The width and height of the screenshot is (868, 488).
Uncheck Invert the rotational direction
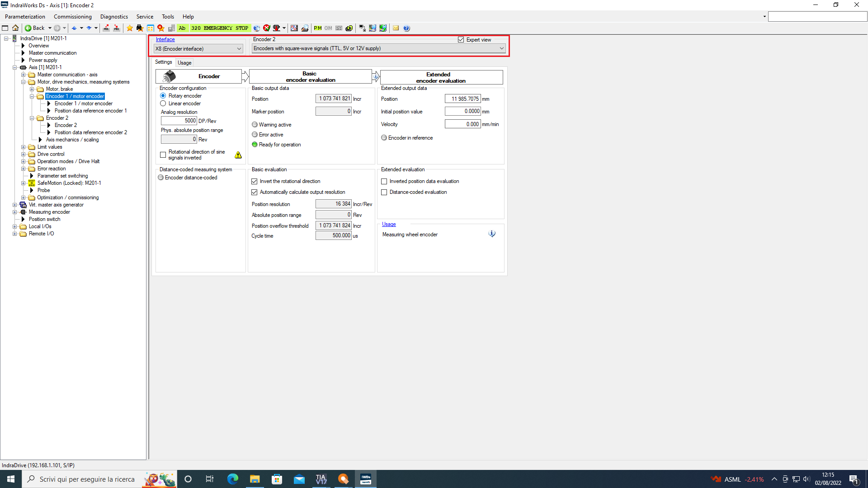[x=255, y=181]
